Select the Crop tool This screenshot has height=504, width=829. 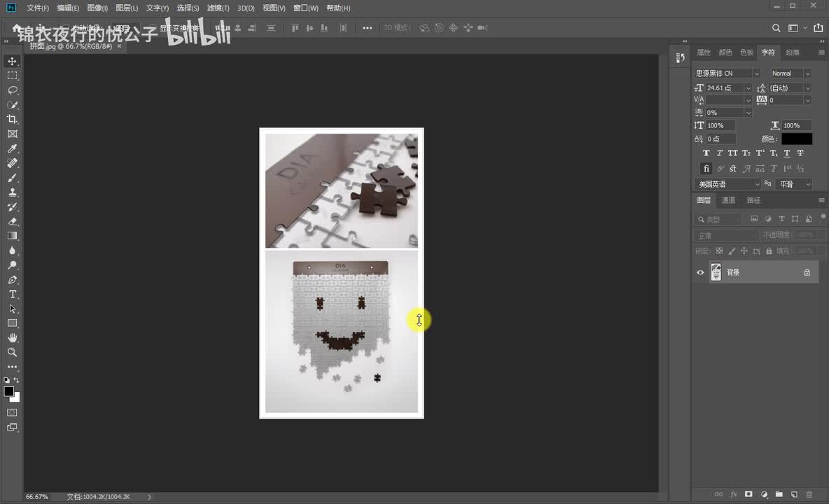pos(12,120)
